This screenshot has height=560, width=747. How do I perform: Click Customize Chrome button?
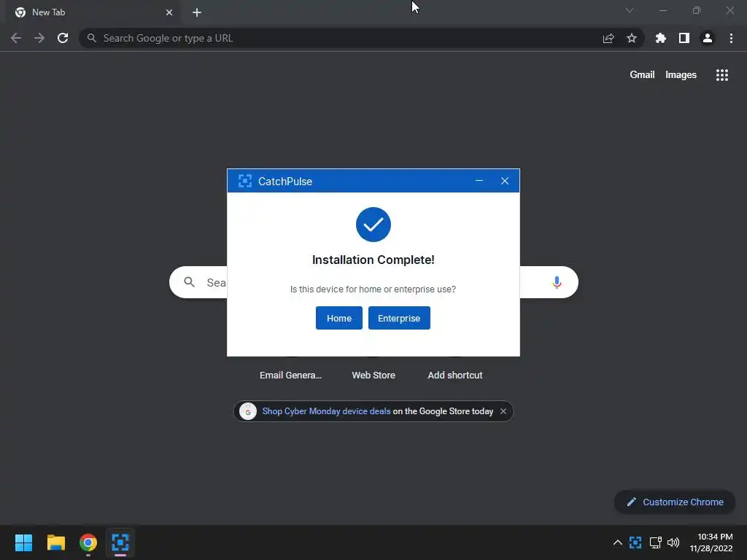pyautogui.click(x=675, y=502)
